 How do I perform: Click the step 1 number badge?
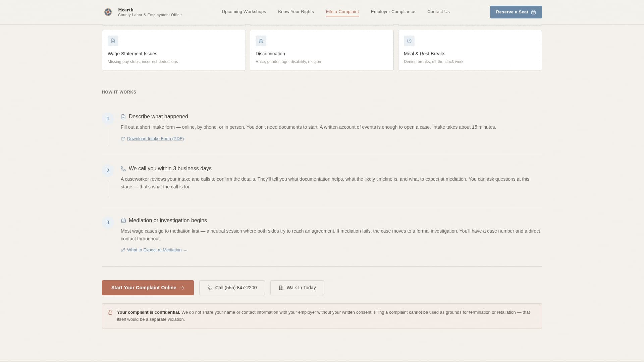point(108,119)
